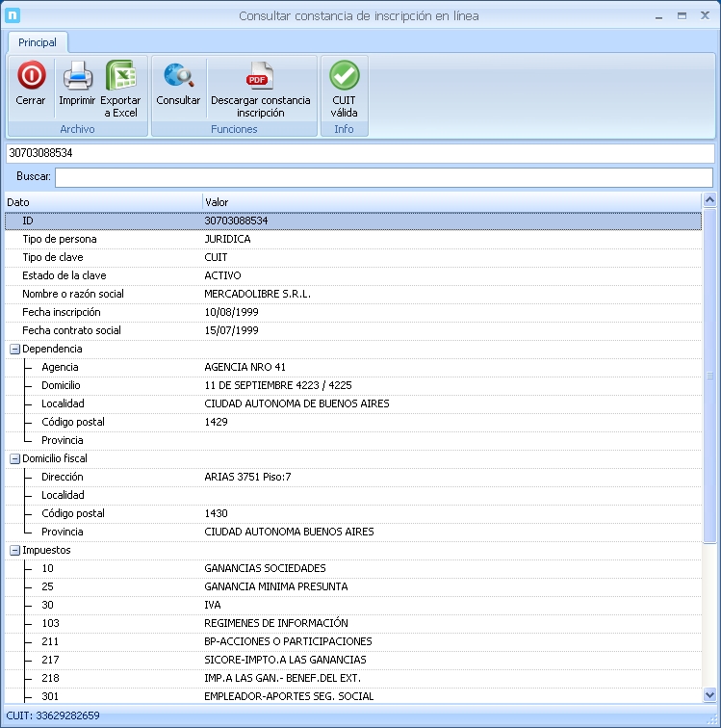The image size is (721, 728).
Task: Download the constancia inscripción PDF icon
Action: pyautogui.click(x=260, y=75)
